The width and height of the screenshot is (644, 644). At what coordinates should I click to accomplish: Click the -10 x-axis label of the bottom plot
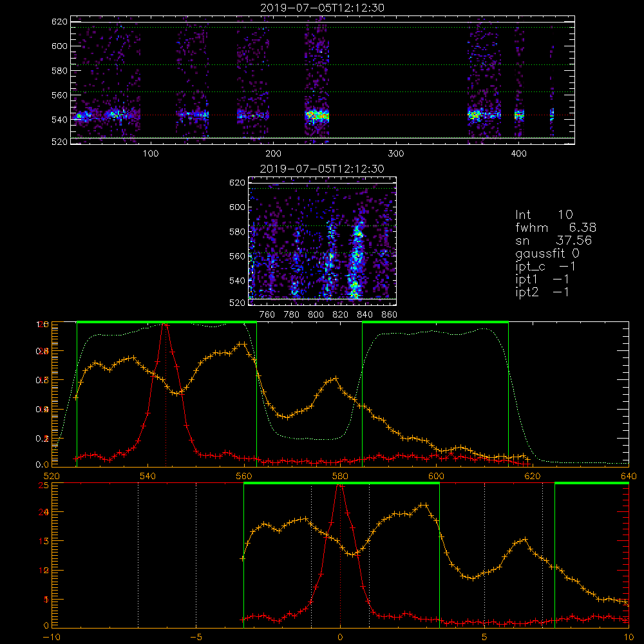point(52,637)
